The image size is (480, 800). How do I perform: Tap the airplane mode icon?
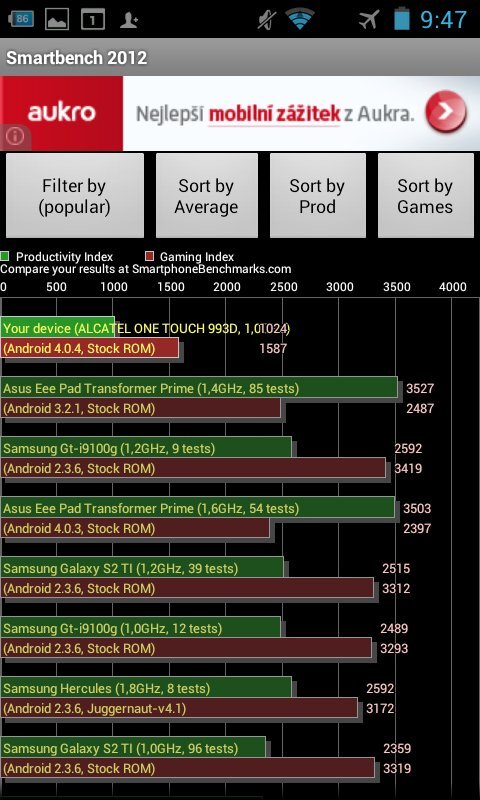[369, 19]
